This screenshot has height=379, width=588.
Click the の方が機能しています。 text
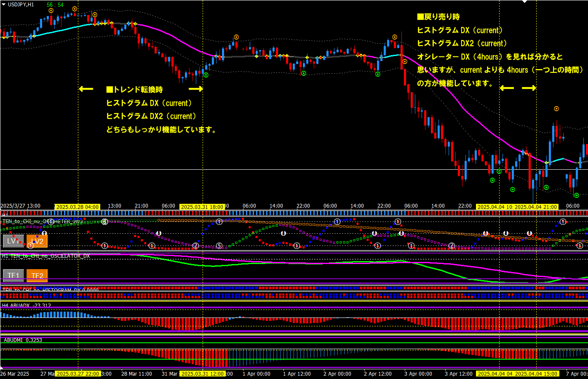(x=455, y=83)
